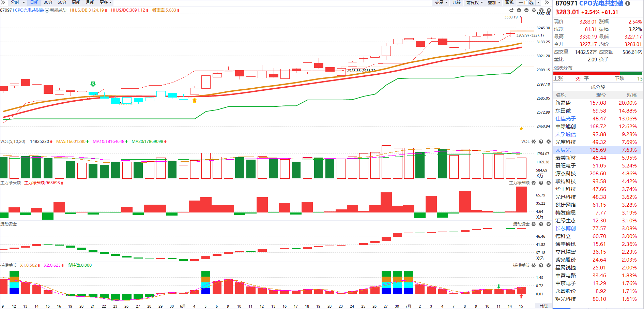
Task: Click the green S sell signal marker
Action: pos(93,84)
